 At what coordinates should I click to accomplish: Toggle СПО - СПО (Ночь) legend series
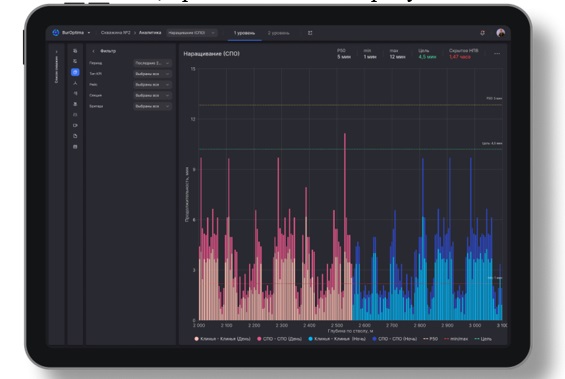point(395,339)
